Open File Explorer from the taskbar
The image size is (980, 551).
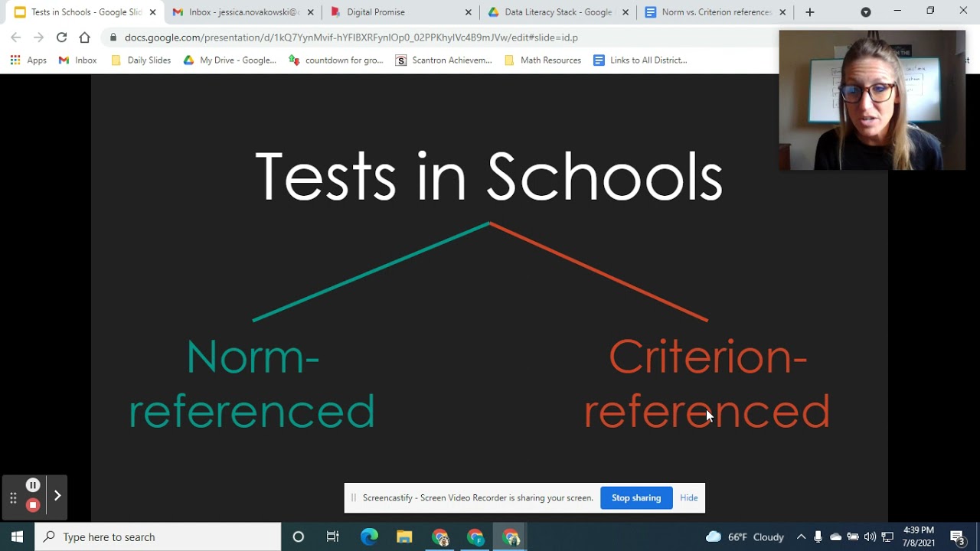pos(404,536)
